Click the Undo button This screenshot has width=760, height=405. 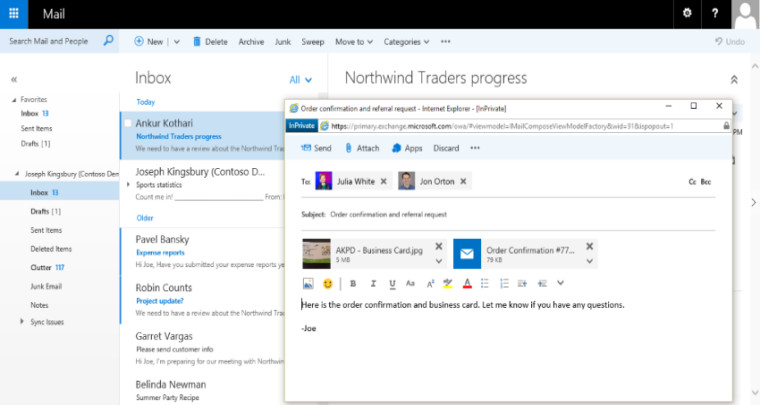coord(730,42)
